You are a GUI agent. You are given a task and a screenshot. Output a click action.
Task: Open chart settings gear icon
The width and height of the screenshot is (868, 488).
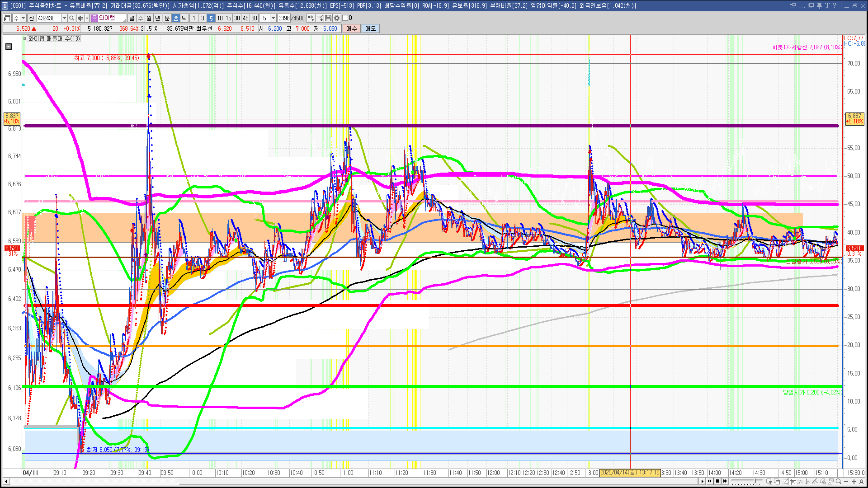pos(337,18)
